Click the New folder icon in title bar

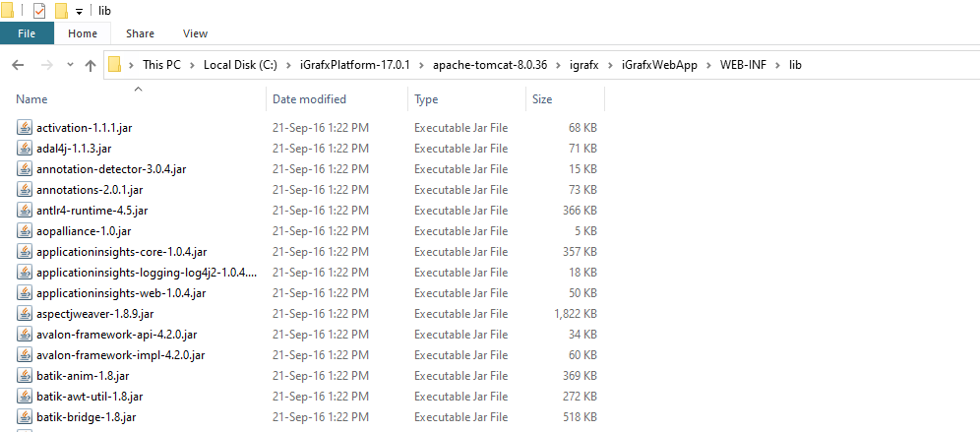click(61, 11)
